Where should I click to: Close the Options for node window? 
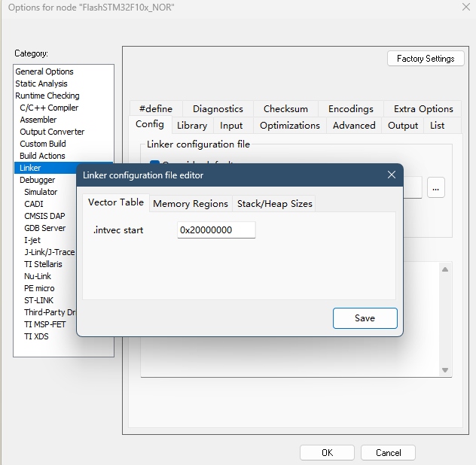tap(466, 7)
